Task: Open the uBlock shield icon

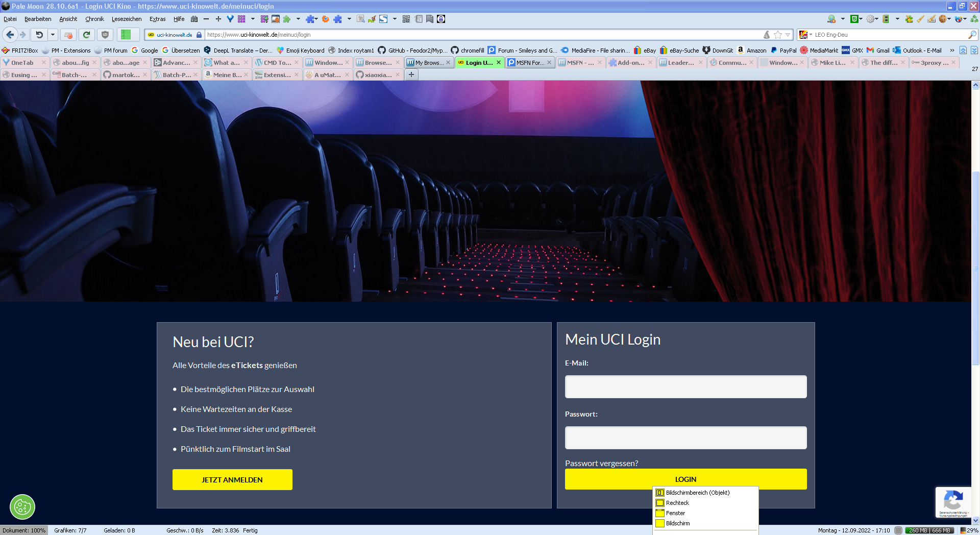Action: click(105, 35)
